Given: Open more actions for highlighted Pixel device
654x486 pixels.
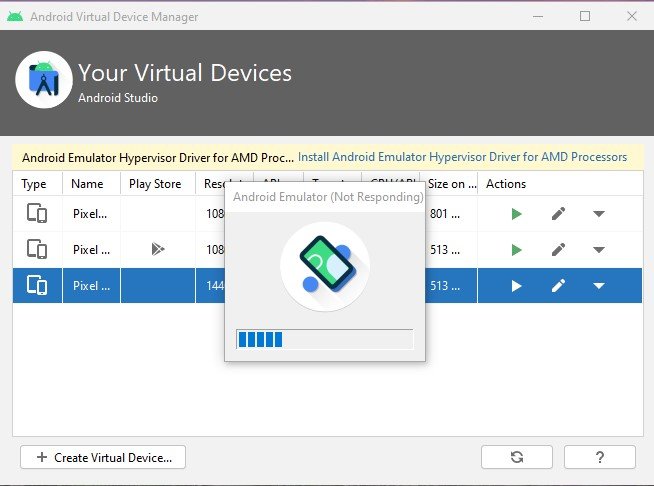Looking at the screenshot, I should pyautogui.click(x=599, y=286).
